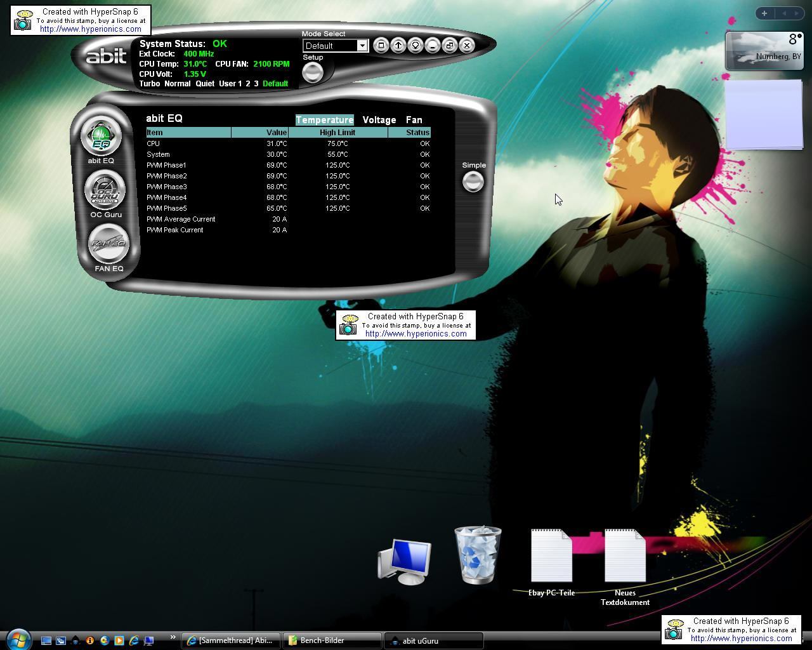Open the Neues Textdokument file
Screen dimensions: 812x650
click(625, 567)
